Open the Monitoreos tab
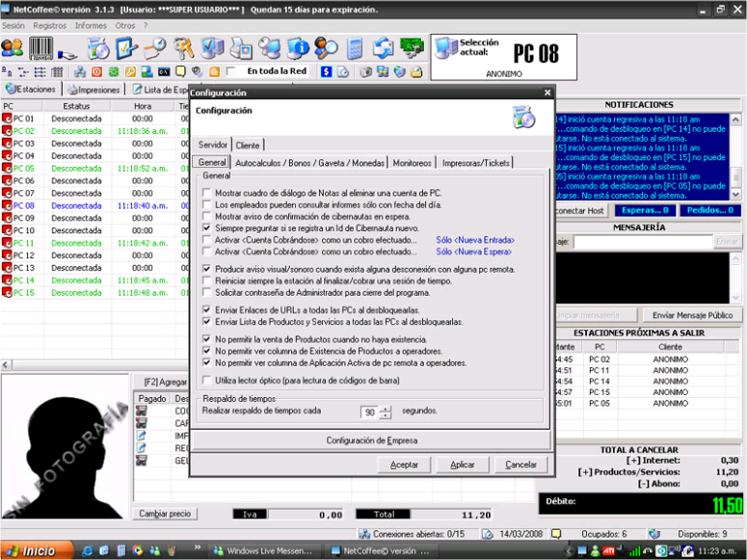The width and height of the screenshot is (747, 560). coord(413,163)
